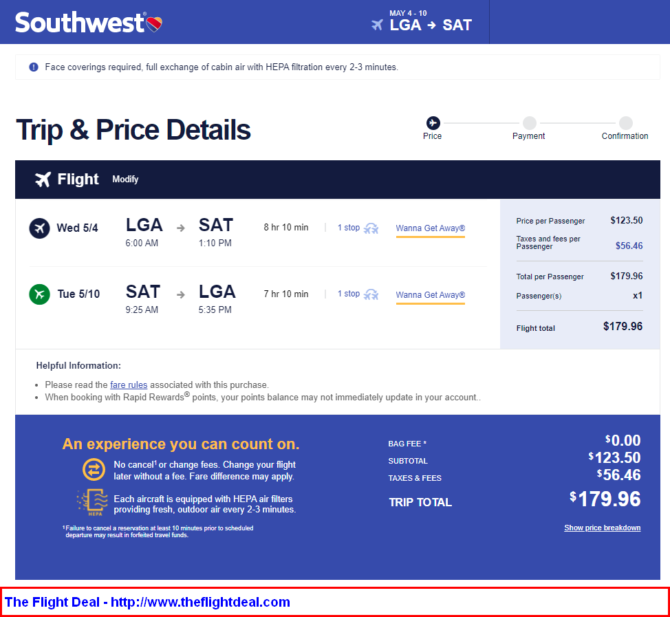Image resolution: width=670 pixels, height=617 pixels.
Task: Click the white plane icon beside Flight
Action: pyautogui.click(x=43, y=179)
